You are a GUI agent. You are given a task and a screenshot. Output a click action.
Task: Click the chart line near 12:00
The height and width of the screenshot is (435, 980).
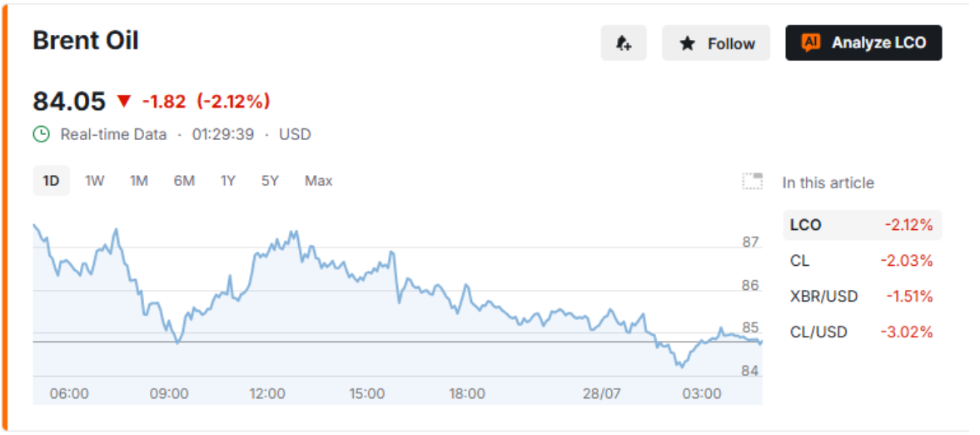[267, 250]
